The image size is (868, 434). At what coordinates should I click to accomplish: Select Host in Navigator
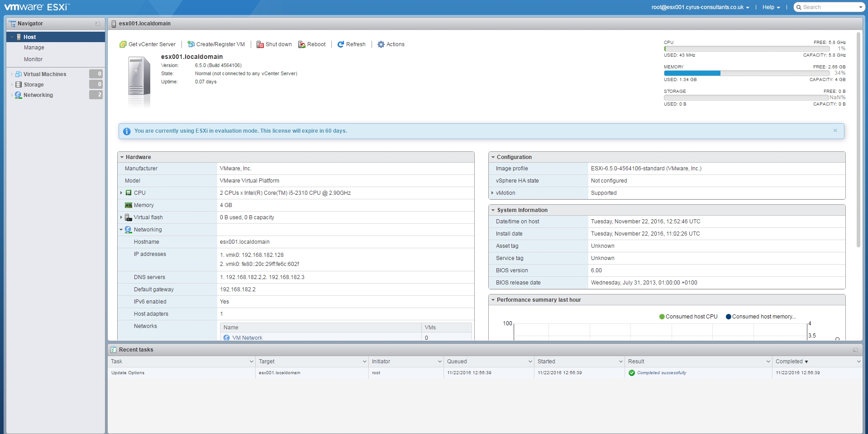(x=56, y=37)
